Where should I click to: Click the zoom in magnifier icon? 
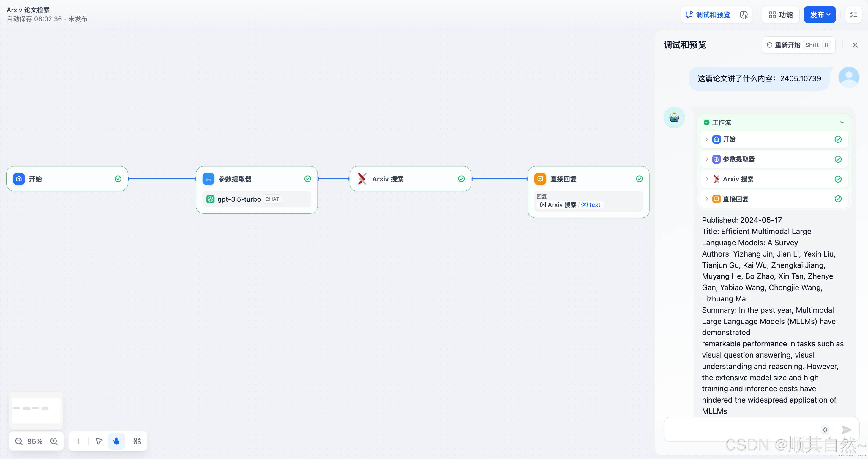(x=54, y=441)
